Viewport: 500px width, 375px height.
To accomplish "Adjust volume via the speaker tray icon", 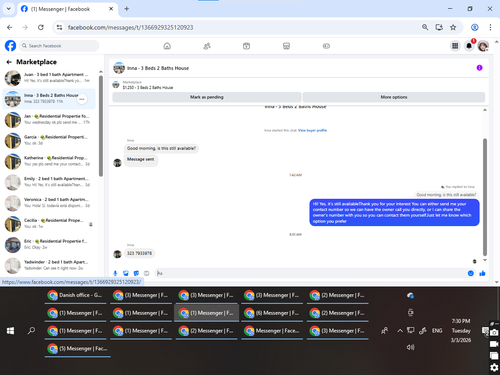I will pyautogui.click(x=410, y=347).
